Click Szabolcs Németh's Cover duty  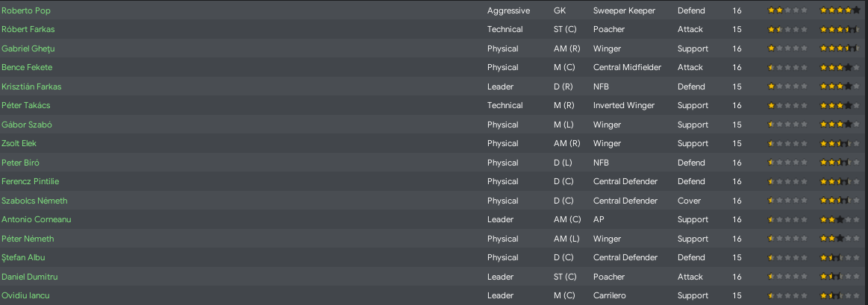tap(689, 201)
